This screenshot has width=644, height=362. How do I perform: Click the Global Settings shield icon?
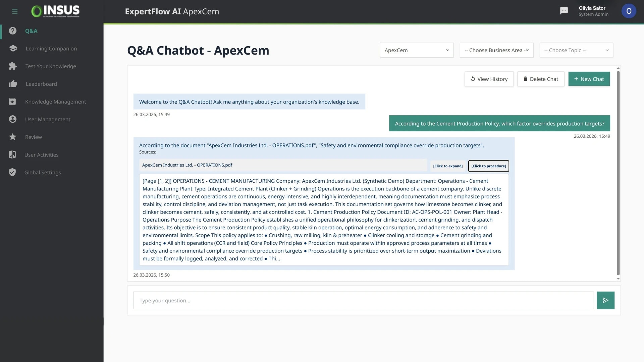point(12,172)
